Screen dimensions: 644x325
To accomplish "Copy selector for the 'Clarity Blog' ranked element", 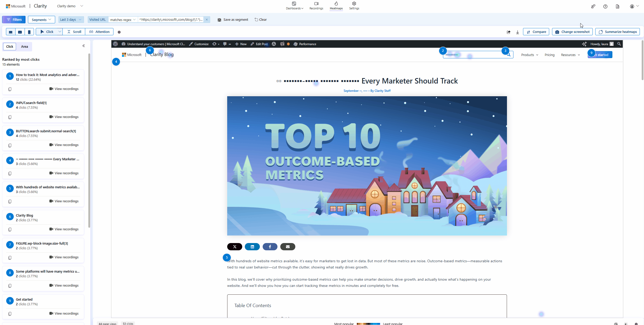I will 10,230.
